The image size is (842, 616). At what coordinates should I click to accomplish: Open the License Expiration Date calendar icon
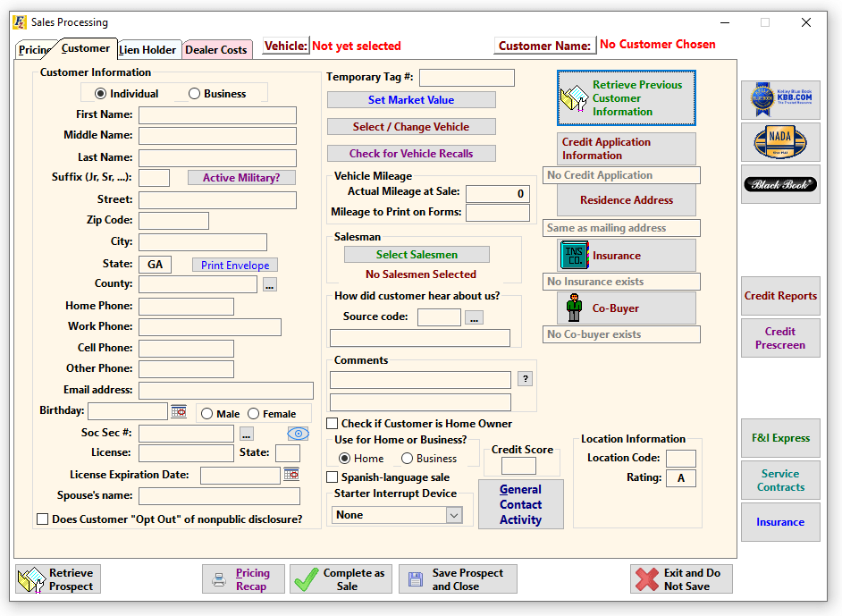pos(290,475)
